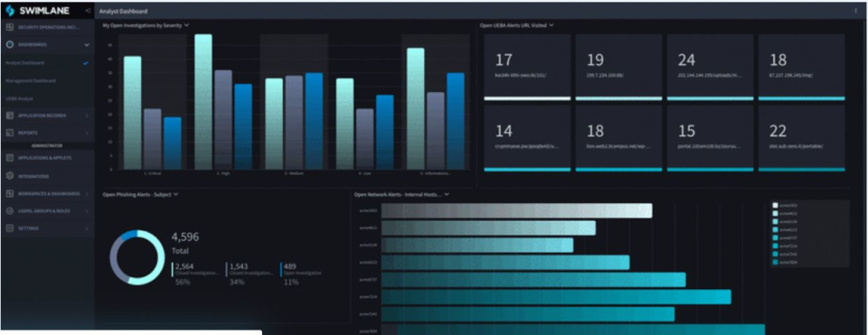Open the Open Phishing Alerts - Subject dropdown

(x=176, y=194)
